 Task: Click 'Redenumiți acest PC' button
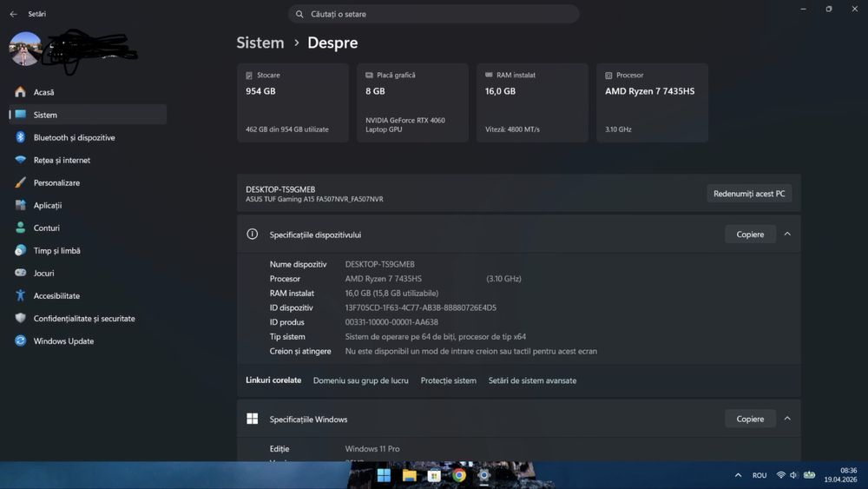click(749, 194)
